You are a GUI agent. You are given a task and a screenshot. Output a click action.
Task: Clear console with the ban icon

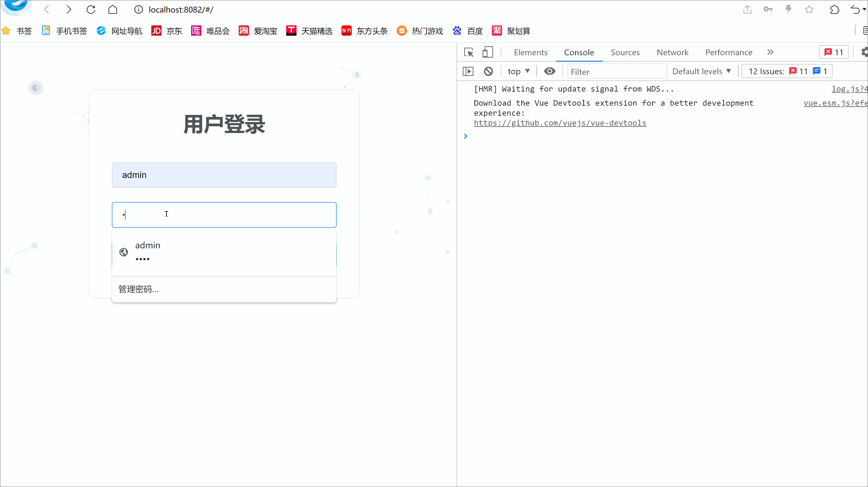488,71
